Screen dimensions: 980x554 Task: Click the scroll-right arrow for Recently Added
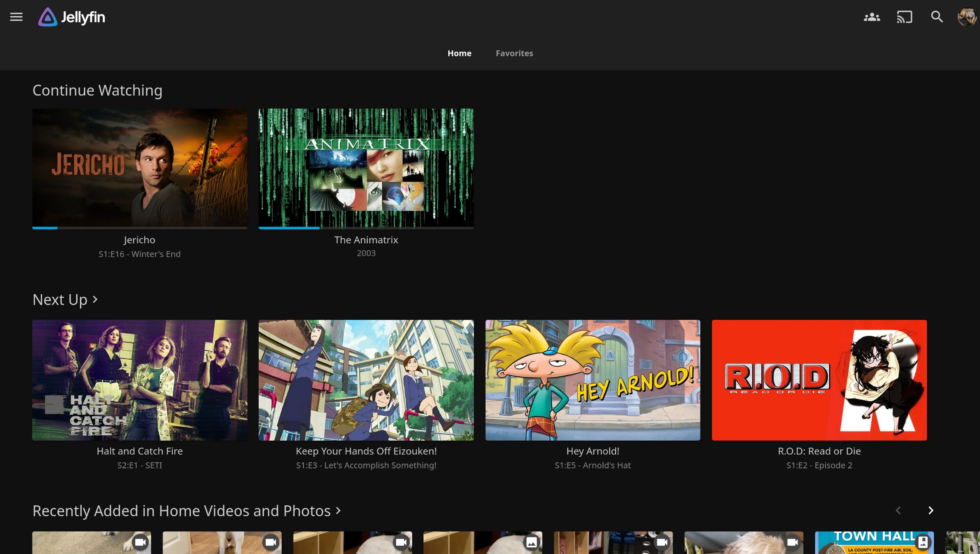coord(930,511)
